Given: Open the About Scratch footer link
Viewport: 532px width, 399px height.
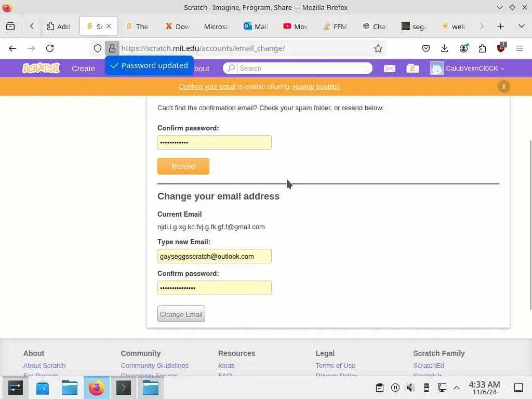Looking at the screenshot, I should click(45, 366).
